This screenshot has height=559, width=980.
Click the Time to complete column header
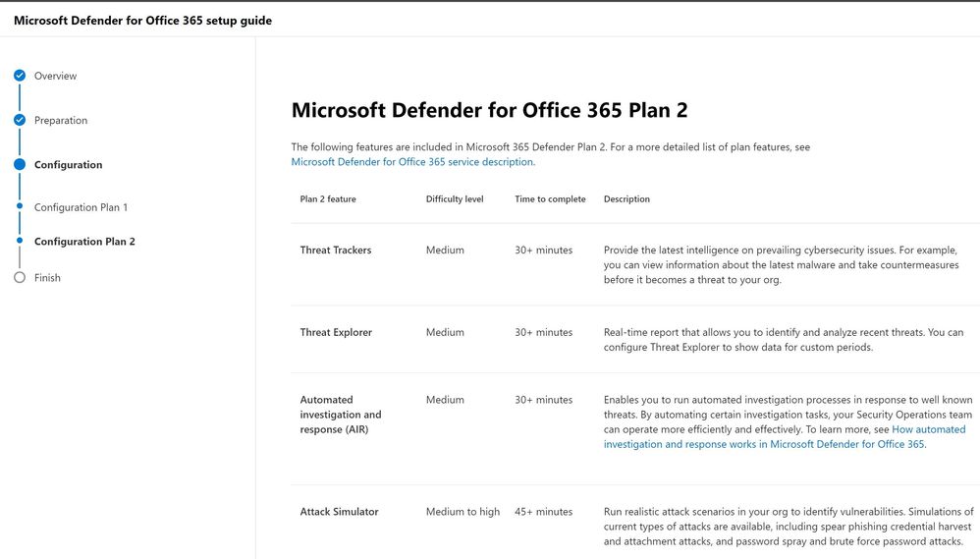[551, 198]
